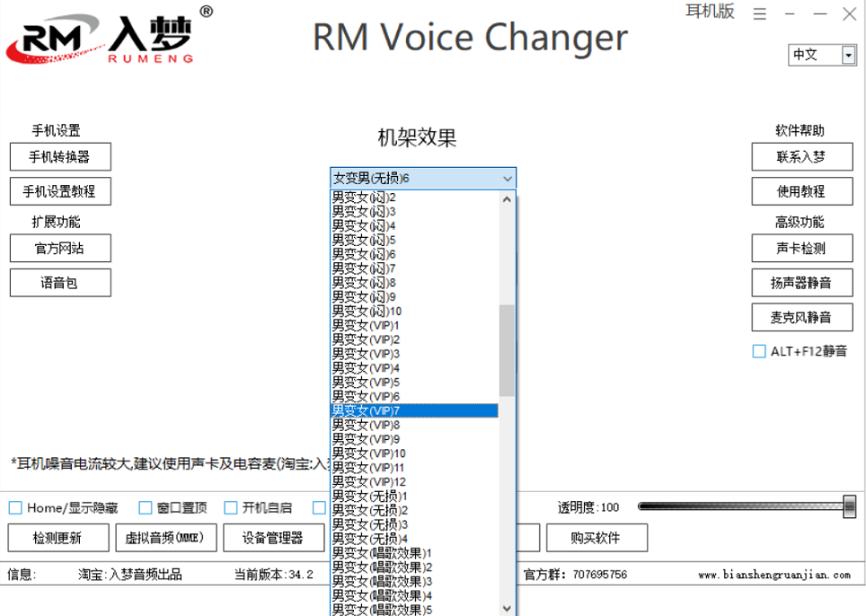Click the list scroll-up arrow
The height and width of the screenshot is (616, 866).
pyautogui.click(x=507, y=199)
